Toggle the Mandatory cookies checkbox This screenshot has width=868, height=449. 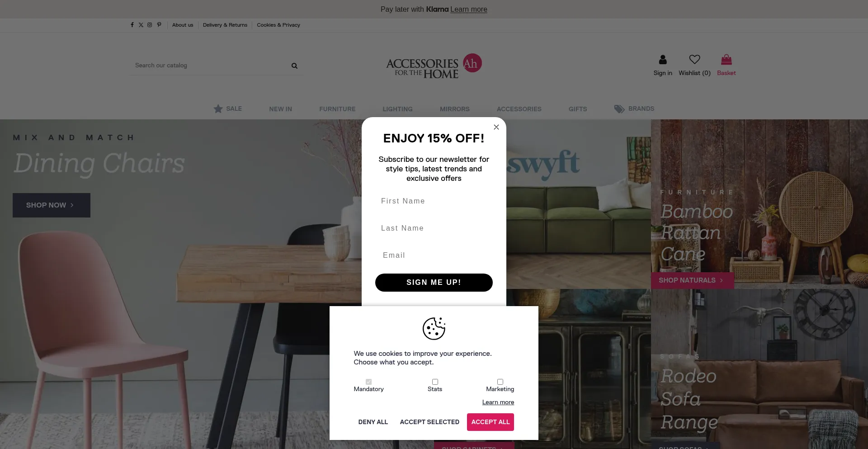(x=368, y=382)
